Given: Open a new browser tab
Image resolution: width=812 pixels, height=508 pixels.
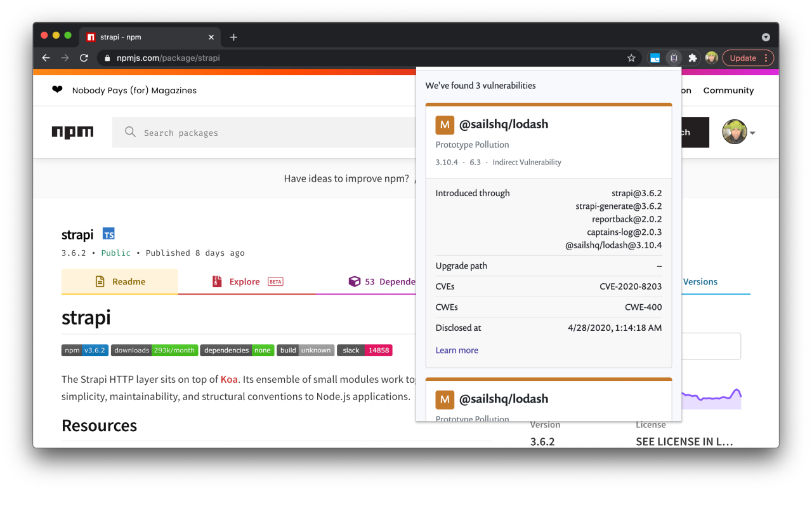Looking at the screenshot, I should pyautogui.click(x=233, y=37).
